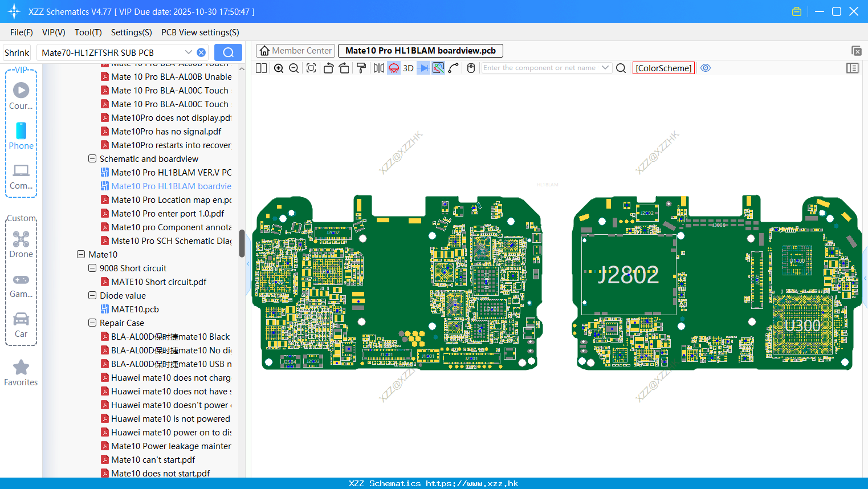Open Mate10 can't start.pdf
The image size is (868, 489).
click(x=153, y=459)
